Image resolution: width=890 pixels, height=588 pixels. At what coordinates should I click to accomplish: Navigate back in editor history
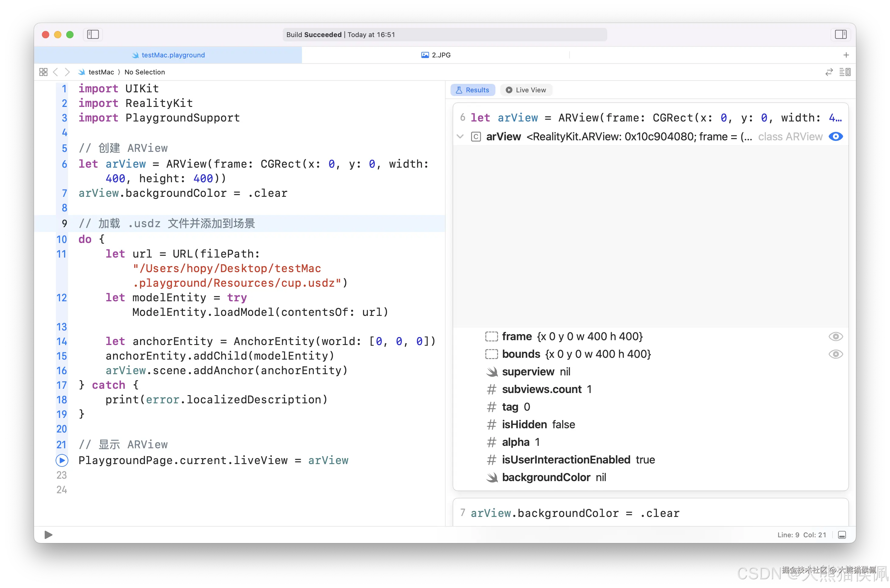click(x=56, y=72)
